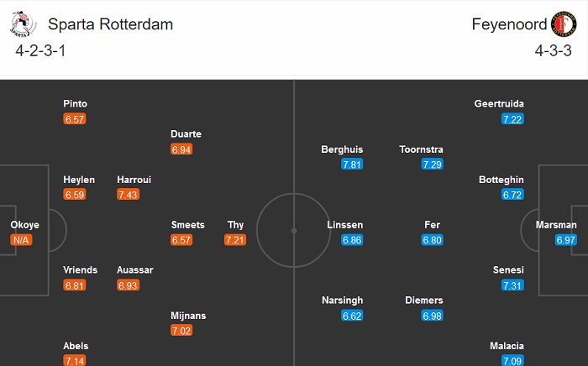Select player Berghuis
This screenshot has height=366, width=588.
coord(342,149)
